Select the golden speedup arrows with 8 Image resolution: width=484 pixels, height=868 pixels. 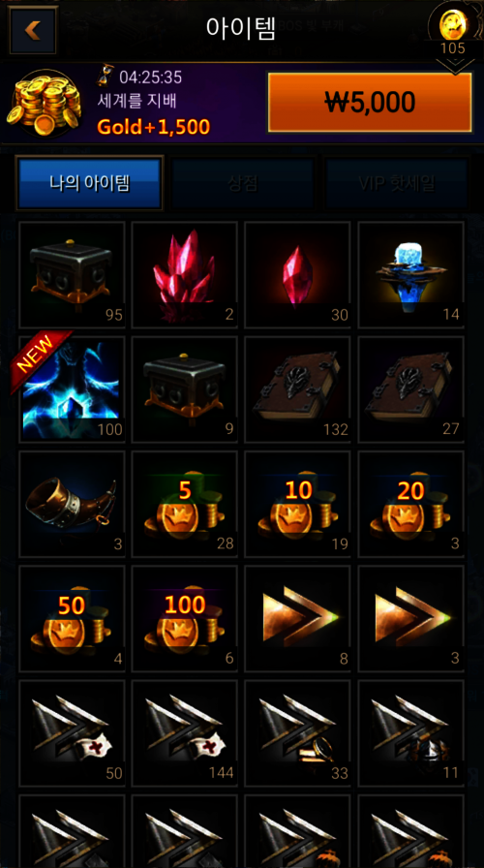point(297,618)
